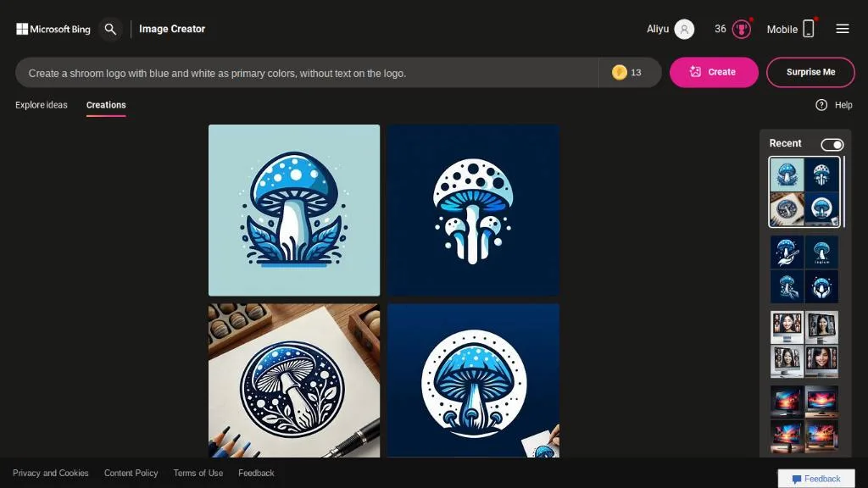Open Content Policy link

pyautogui.click(x=131, y=473)
